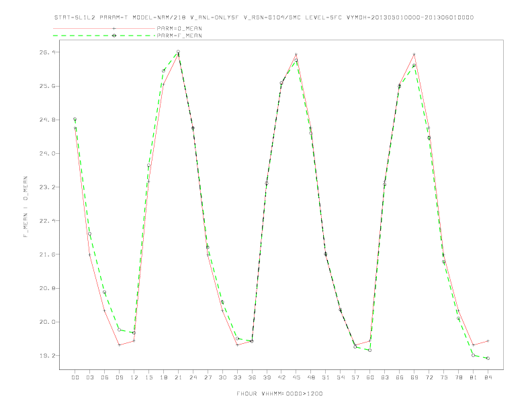
Task: Click the 78 x-axis hour label
Action: [459, 377]
